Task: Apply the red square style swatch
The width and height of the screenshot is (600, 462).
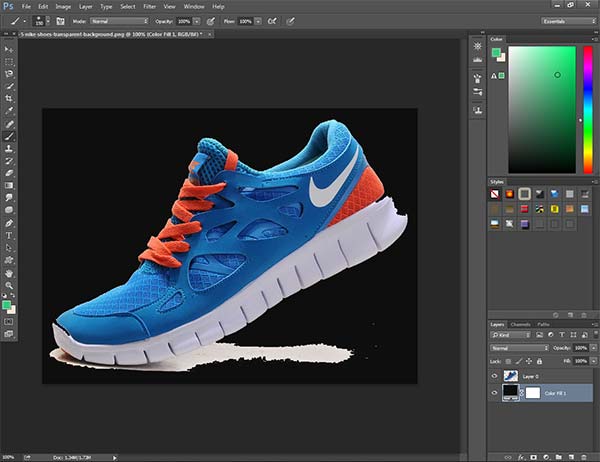Action: [x=524, y=209]
